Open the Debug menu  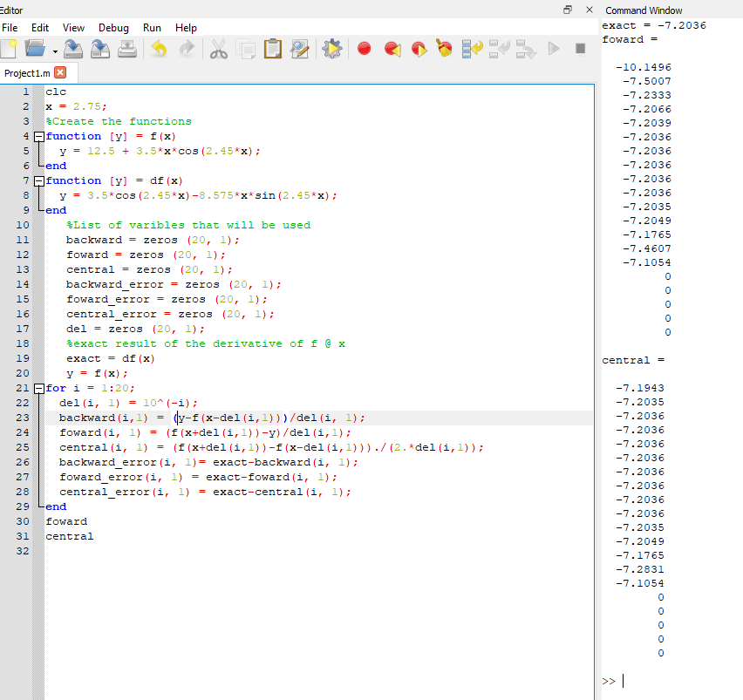113,28
